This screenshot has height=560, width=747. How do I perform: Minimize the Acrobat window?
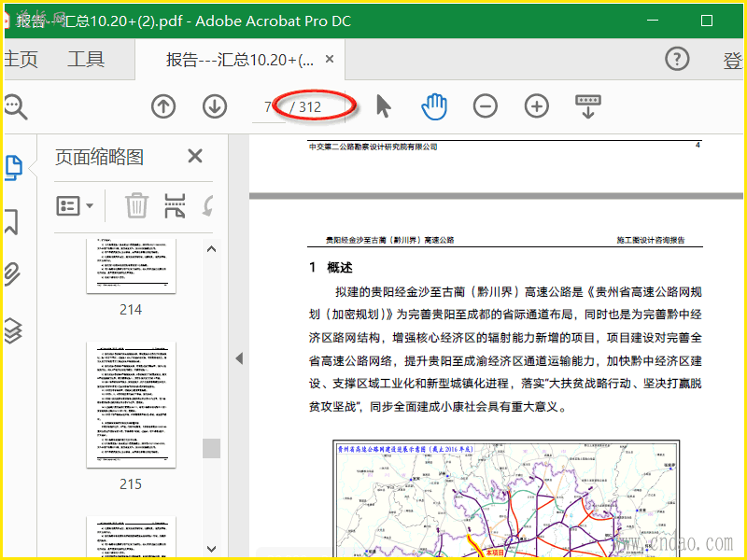[x=652, y=21]
